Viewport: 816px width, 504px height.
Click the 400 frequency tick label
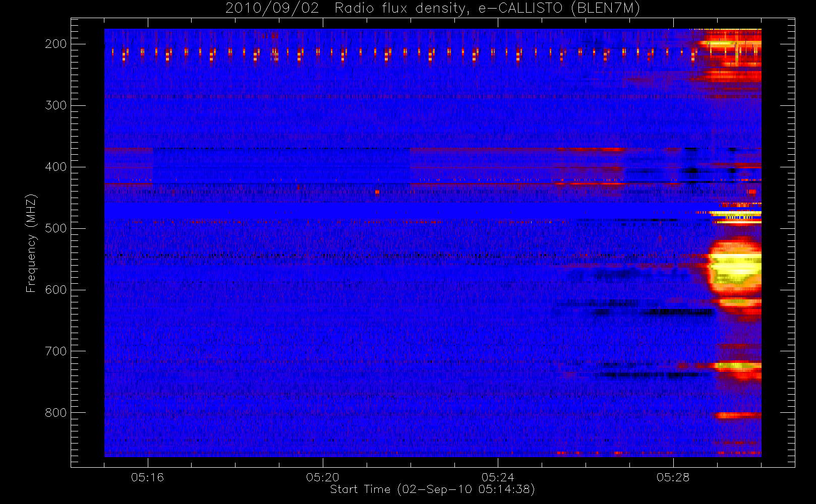[x=55, y=167]
